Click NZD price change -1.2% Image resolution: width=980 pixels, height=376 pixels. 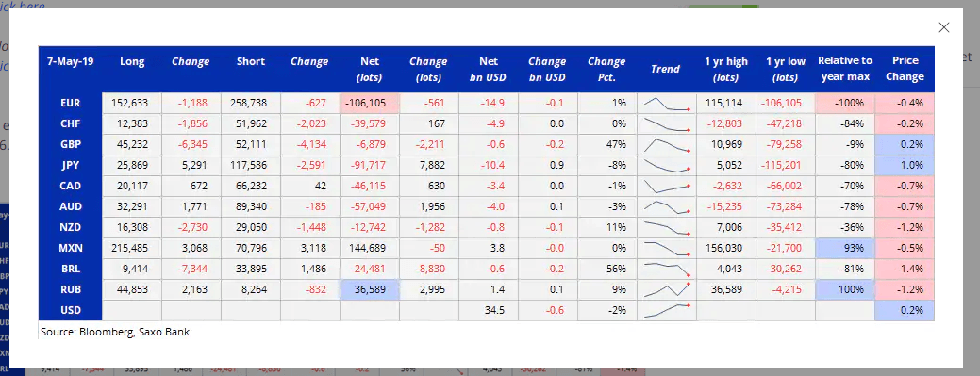[x=909, y=227]
